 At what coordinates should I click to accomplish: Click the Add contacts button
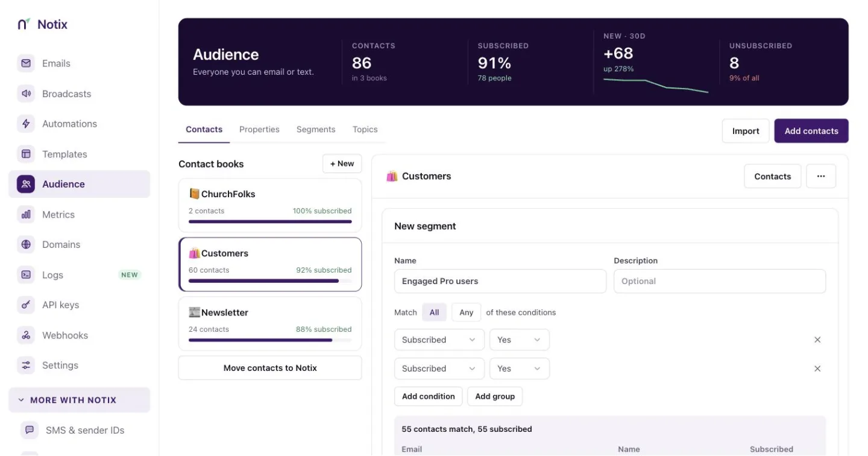click(811, 131)
